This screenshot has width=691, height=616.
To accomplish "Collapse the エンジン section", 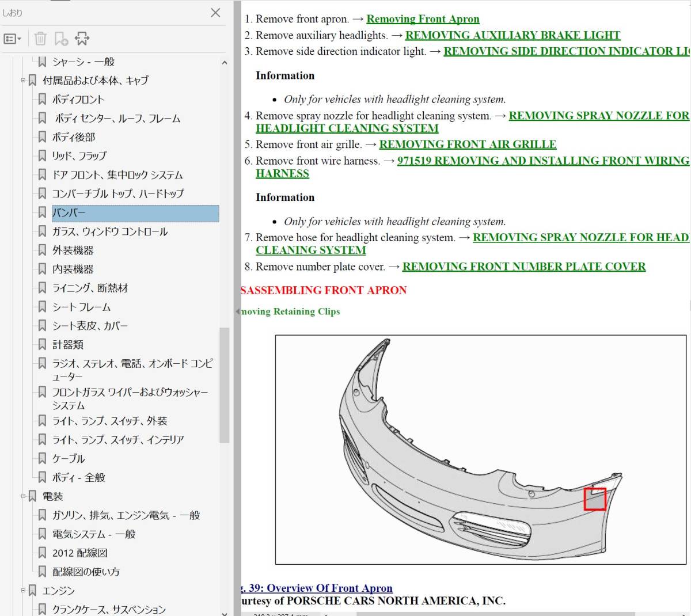I will click(x=23, y=590).
